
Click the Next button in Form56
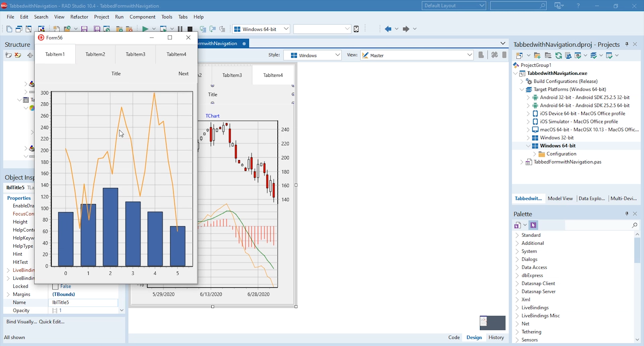183,73
